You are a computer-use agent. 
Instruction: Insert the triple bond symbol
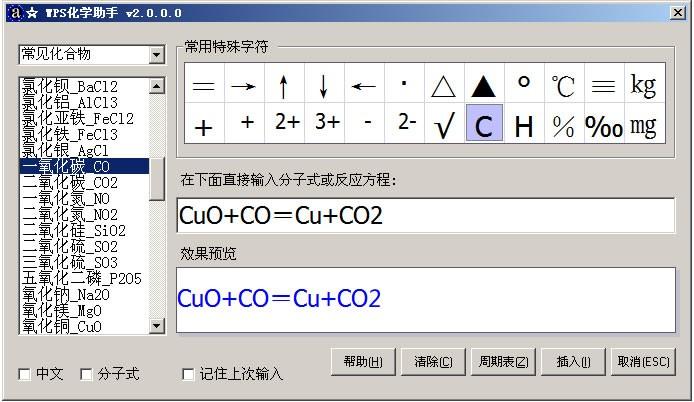604,84
